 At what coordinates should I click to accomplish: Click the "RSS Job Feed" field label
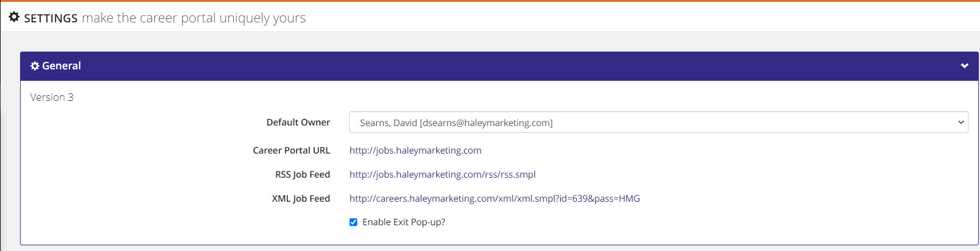click(302, 174)
